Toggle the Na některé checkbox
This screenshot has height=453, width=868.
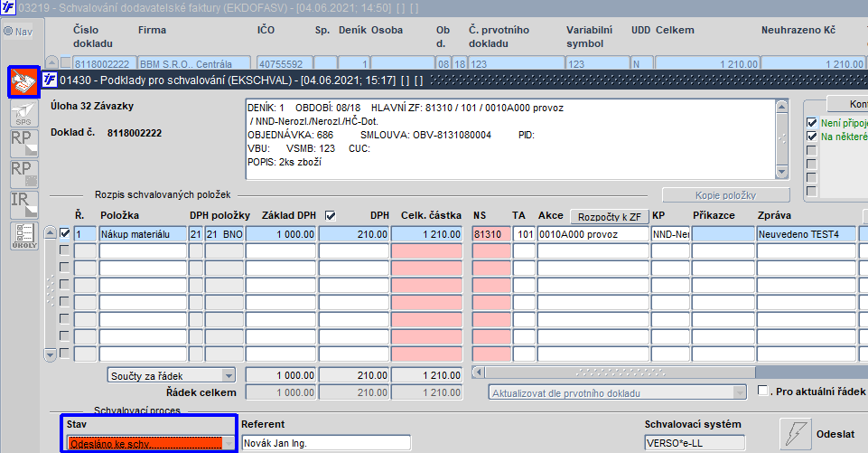click(811, 137)
